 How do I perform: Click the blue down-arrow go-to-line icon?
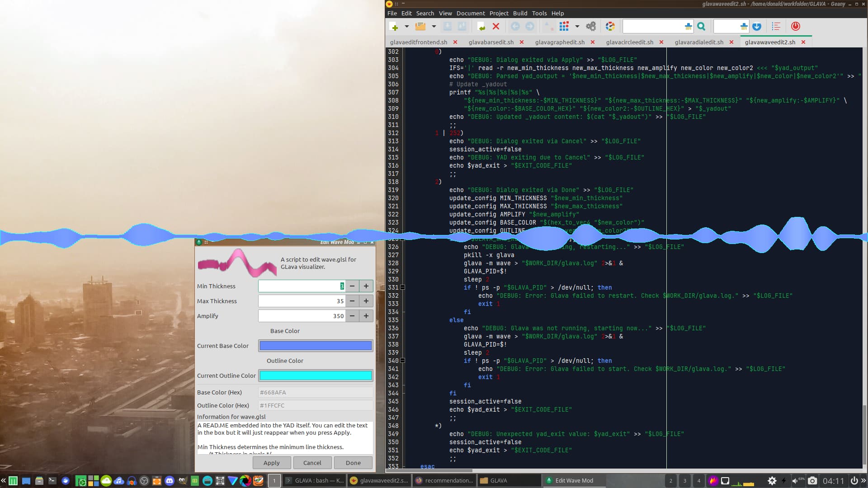pos(757,27)
